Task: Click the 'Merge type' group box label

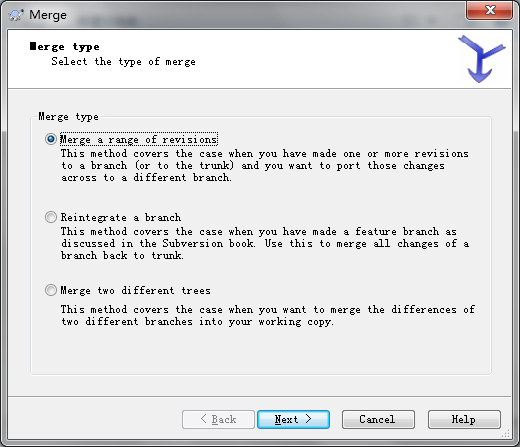Action: coord(68,117)
